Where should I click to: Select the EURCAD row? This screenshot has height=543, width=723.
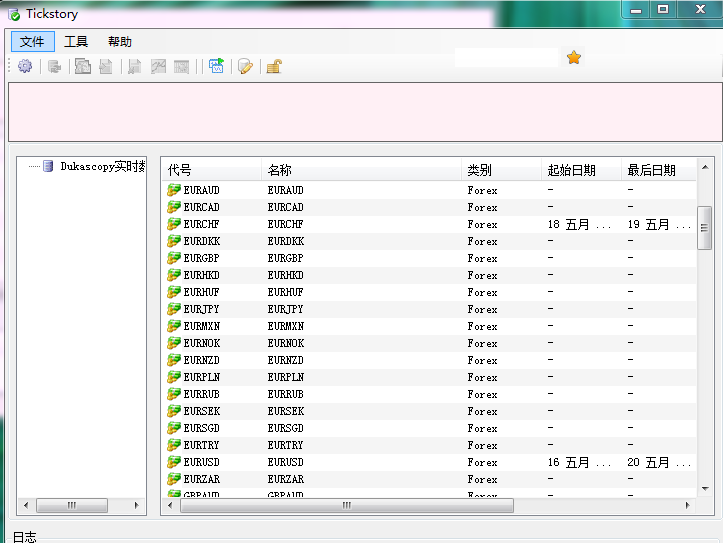click(429, 207)
